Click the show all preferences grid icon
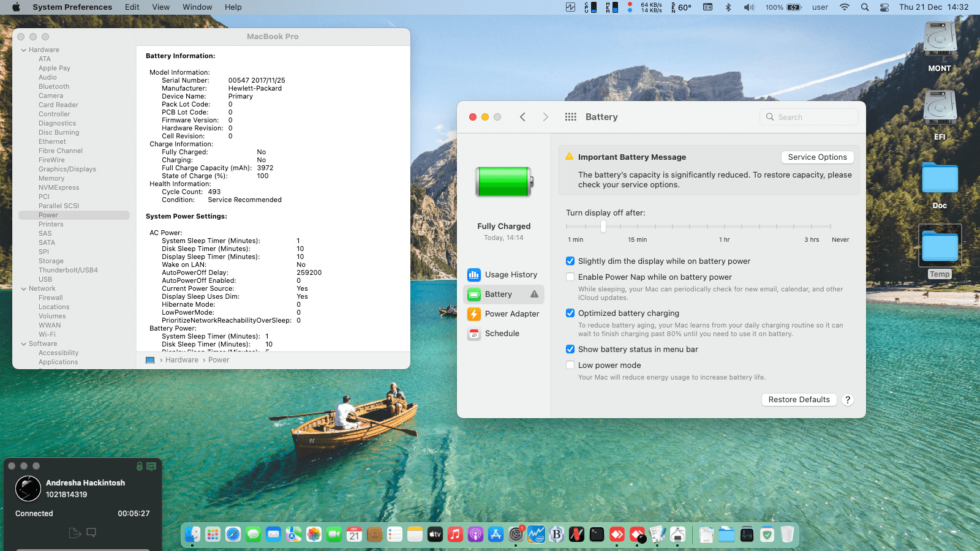980x551 pixels. coord(570,117)
